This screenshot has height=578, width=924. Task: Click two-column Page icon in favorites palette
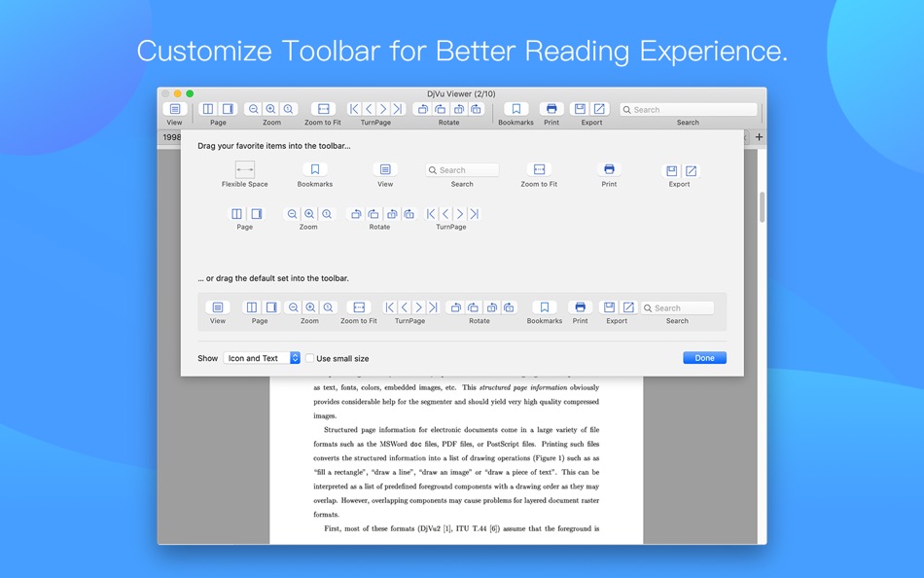pyautogui.click(x=236, y=213)
